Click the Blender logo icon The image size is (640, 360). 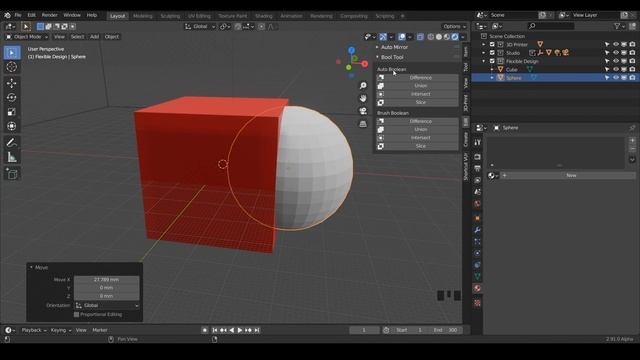pos(7,15)
